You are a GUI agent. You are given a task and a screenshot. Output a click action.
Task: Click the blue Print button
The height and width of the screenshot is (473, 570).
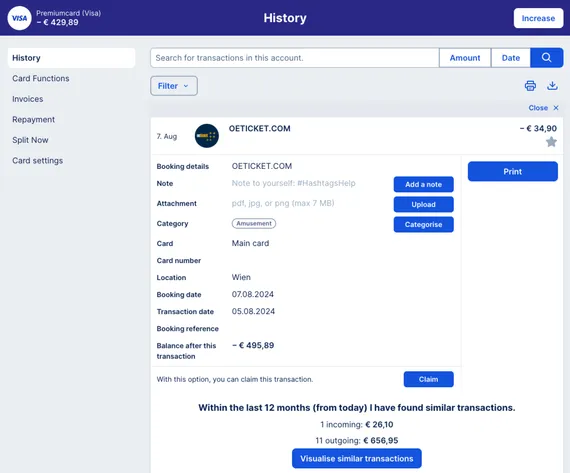pyautogui.click(x=513, y=171)
